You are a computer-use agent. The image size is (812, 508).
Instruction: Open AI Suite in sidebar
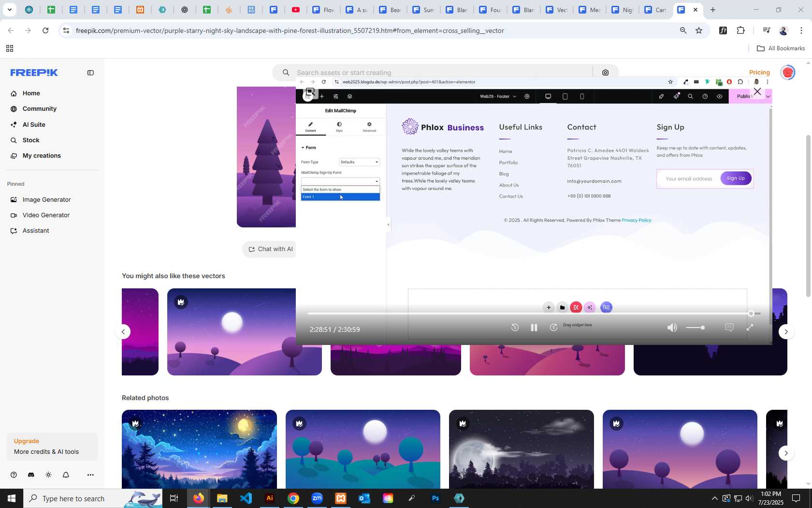click(34, 124)
